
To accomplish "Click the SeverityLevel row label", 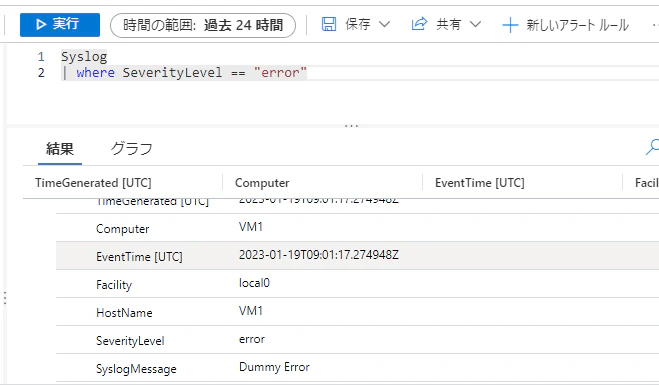I will [x=130, y=341].
